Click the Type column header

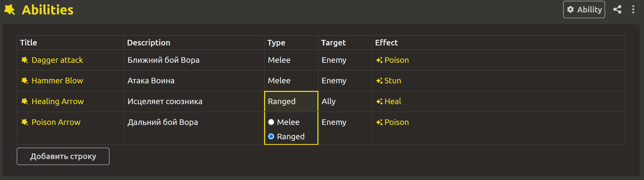(276, 43)
